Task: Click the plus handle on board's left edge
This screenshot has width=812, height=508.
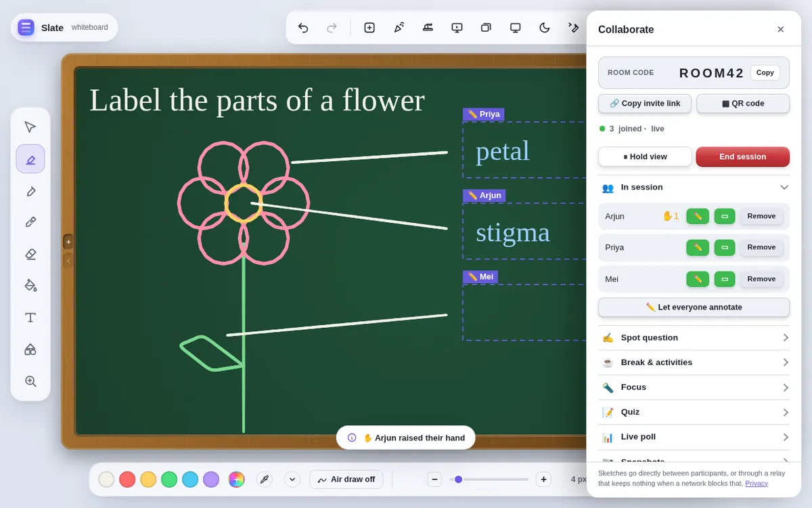Action: (68, 242)
